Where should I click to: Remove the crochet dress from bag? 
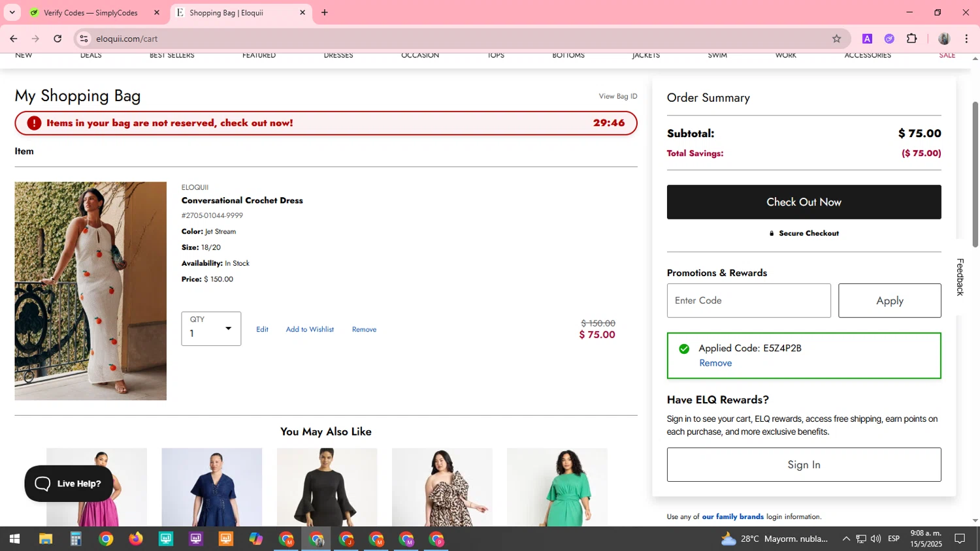coord(364,330)
